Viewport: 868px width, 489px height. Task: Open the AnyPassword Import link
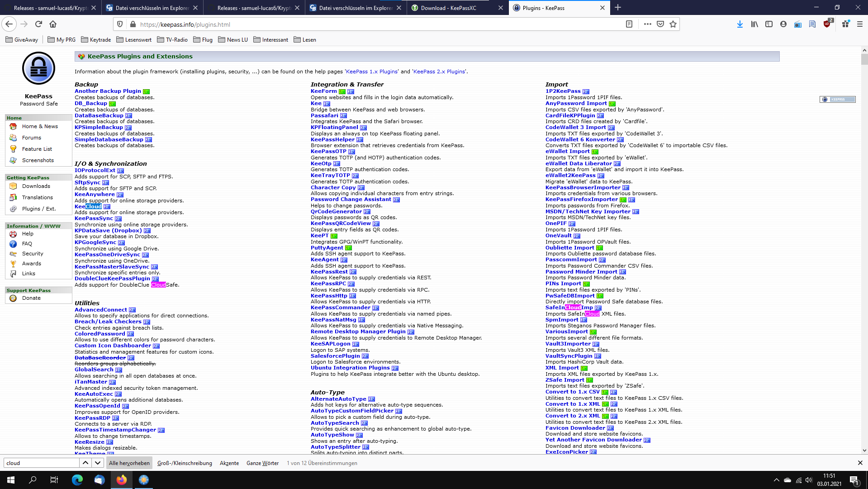pos(576,103)
